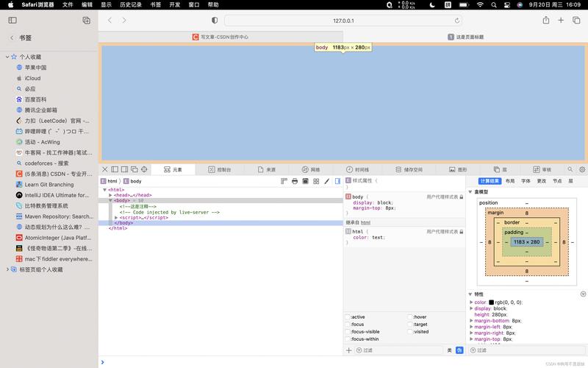The width and height of the screenshot is (588, 368).
Task: Toggle the :focus-within pseudo-class checkbox
Action: [x=348, y=339]
